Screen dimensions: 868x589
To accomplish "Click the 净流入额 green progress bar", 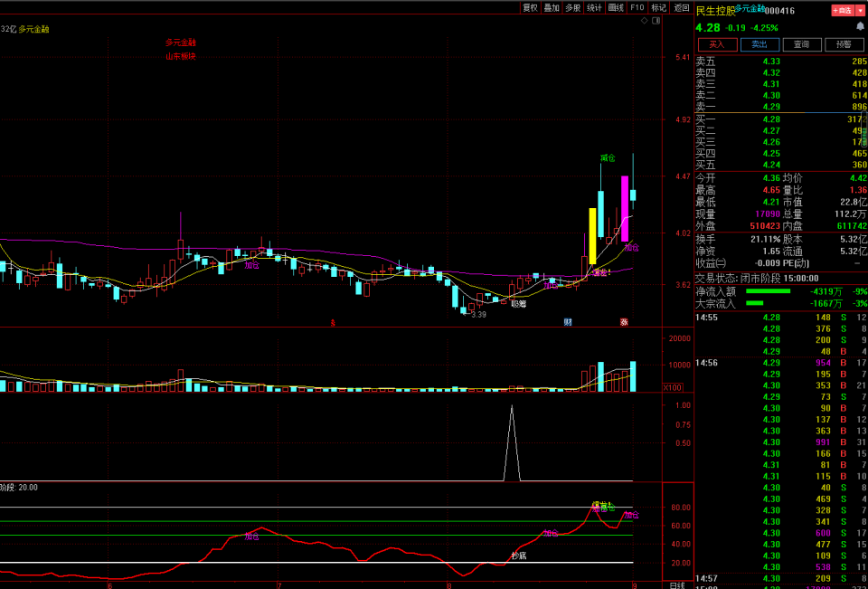I will (768, 291).
